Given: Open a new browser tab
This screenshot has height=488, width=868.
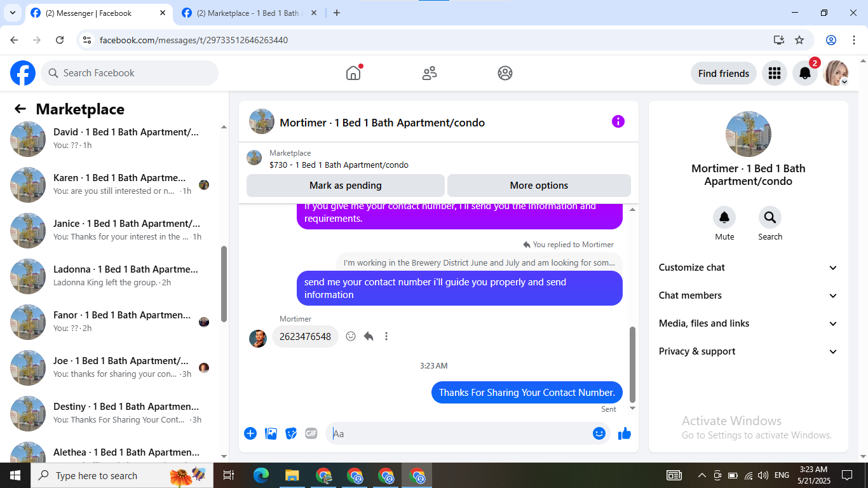Looking at the screenshot, I should 337,13.
